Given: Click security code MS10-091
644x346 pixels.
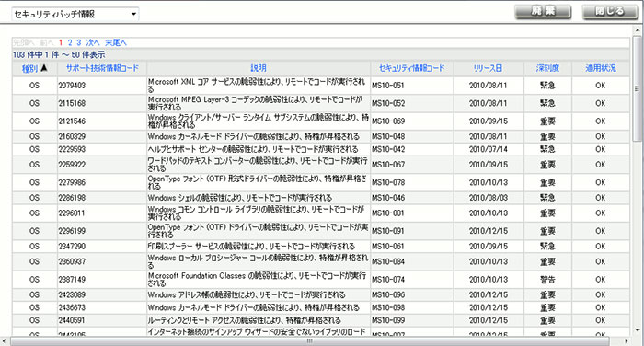Looking at the screenshot, I should pos(388,231).
